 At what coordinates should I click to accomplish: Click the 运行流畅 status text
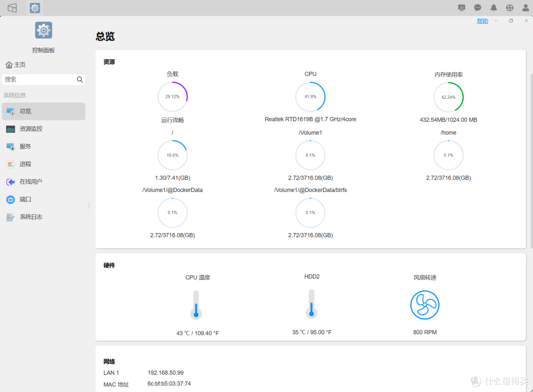(x=173, y=120)
